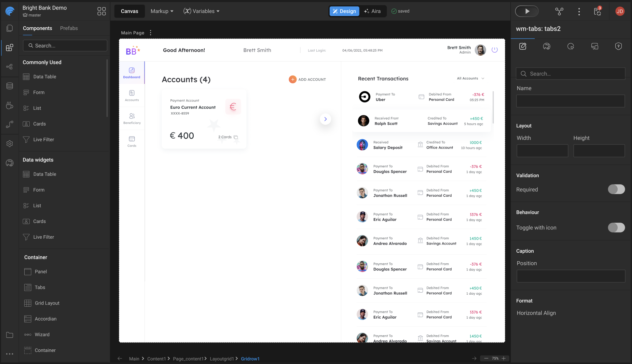Open the Styles palette tab in properties
The width and height of the screenshot is (632, 364).
tap(547, 46)
